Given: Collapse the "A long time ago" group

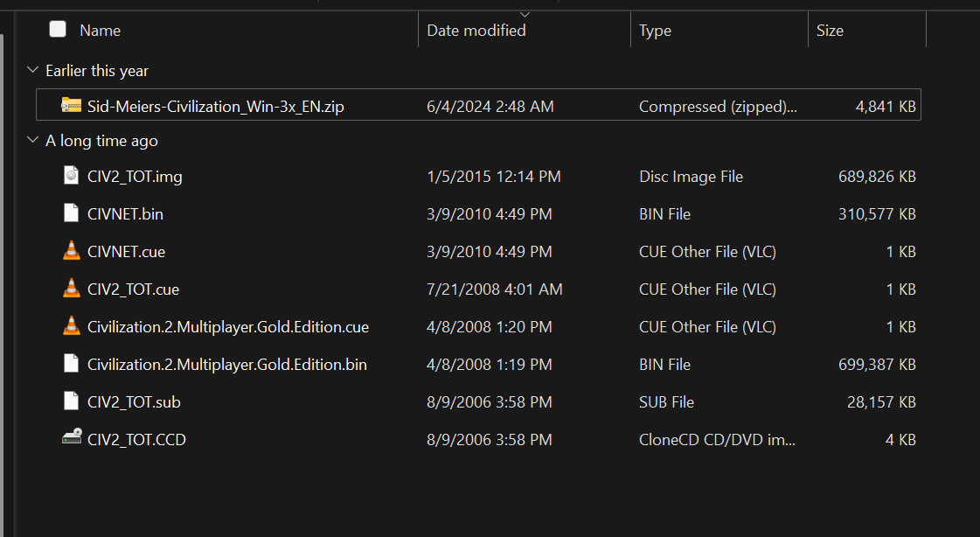Looking at the screenshot, I should 33,140.
